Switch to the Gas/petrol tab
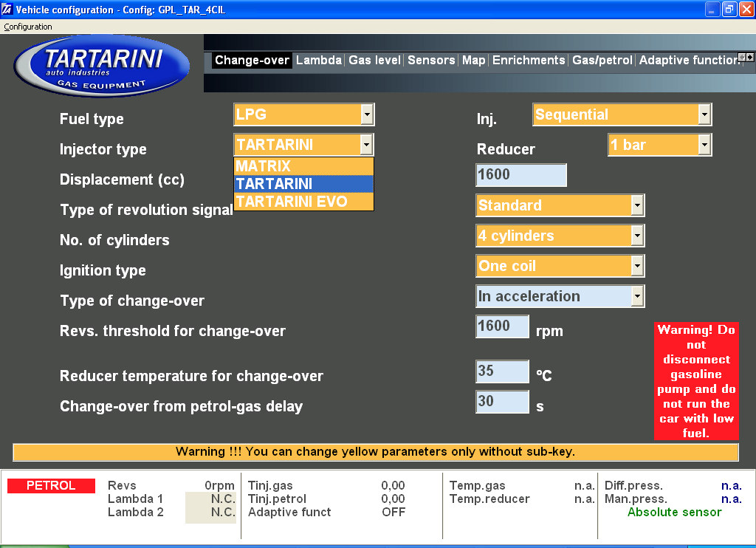Screen dimensions: 756x548 (x=602, y=61)
